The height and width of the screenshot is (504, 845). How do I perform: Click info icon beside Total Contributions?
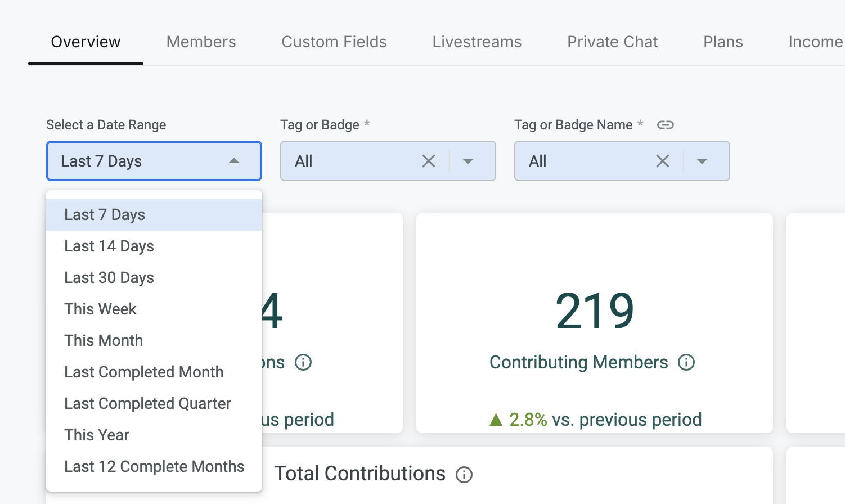[x=464, y=475]
